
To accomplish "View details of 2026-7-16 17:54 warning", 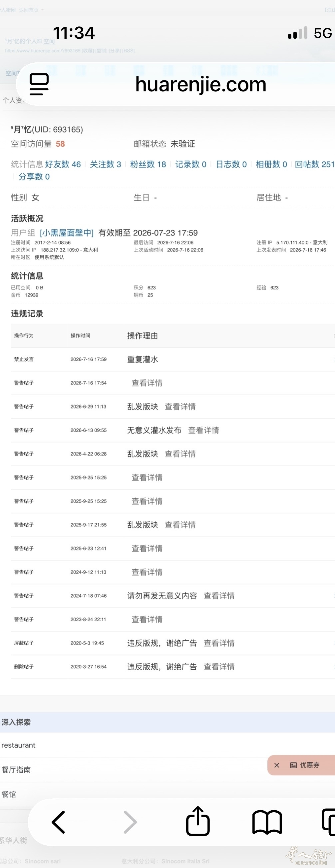I will pos(147,383).
